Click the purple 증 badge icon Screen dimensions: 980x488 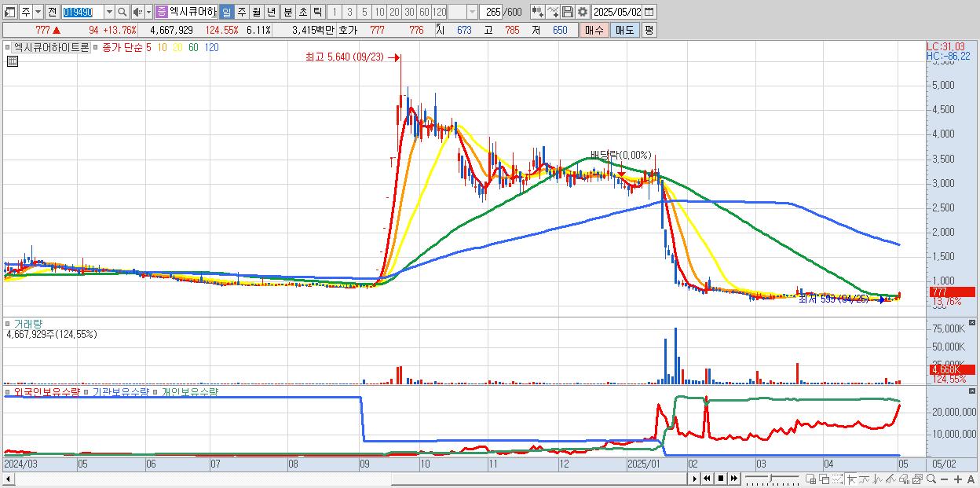[x=161, y=12]
